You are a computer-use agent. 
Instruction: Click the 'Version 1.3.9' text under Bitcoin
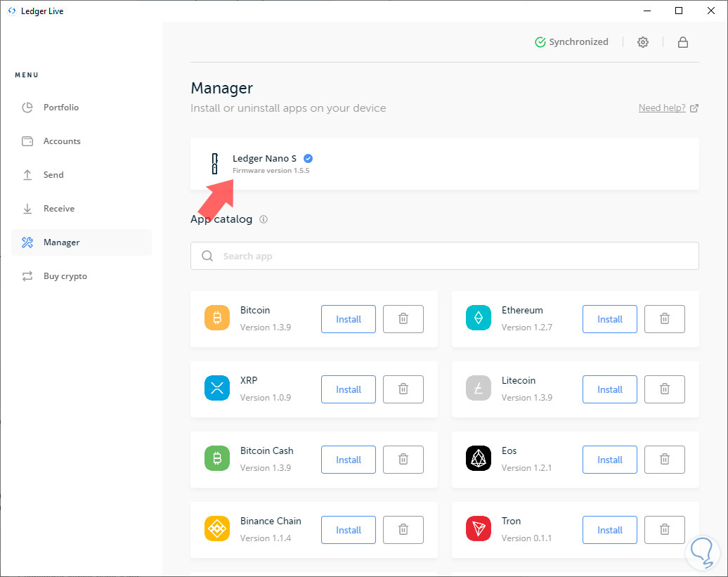point(266,328)
